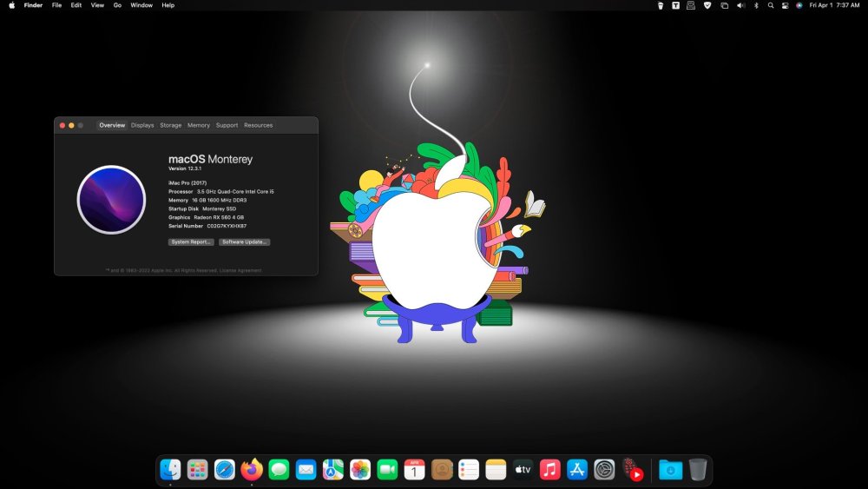Screen dimensions: 868x489
Task: Open Bluetooth status menu
Action: click(756, 5)
